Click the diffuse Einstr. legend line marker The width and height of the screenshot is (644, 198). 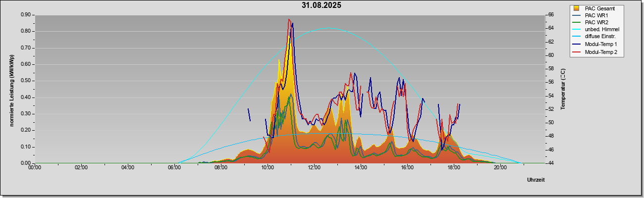(x=576, y=37)
